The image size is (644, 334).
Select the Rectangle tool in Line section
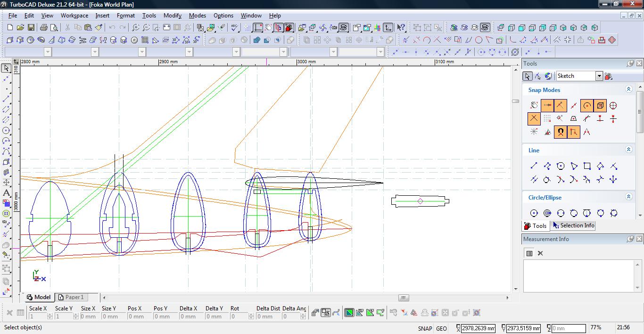click(x=587, y=166)
